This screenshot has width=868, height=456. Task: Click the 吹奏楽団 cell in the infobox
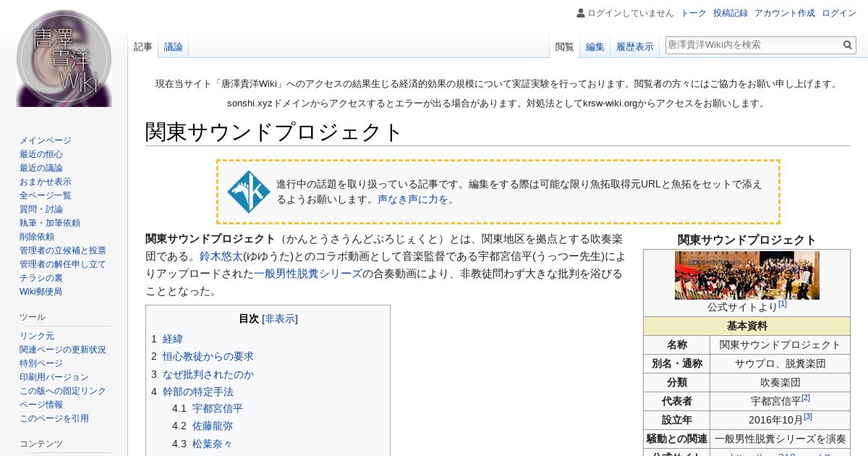pos(780,382)
